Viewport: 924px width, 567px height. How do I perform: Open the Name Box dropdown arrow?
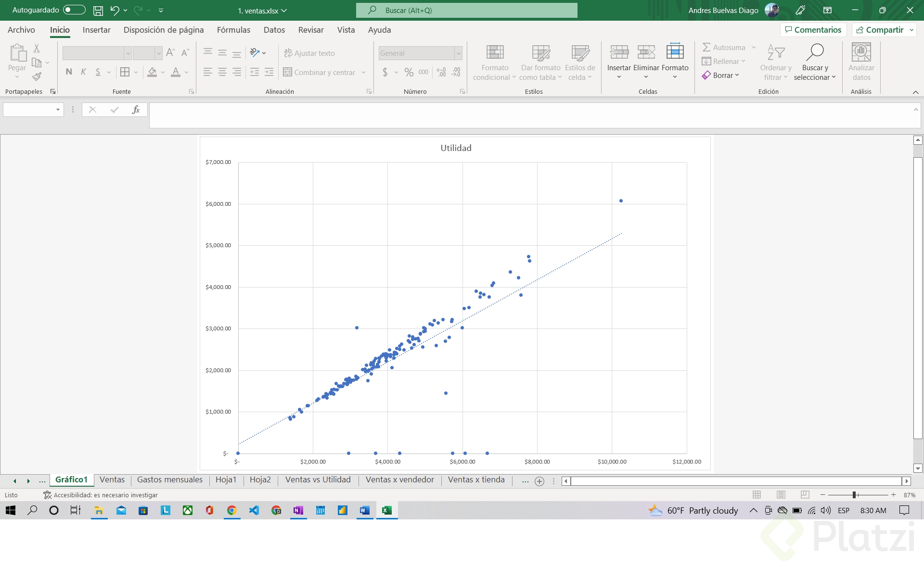58,110
